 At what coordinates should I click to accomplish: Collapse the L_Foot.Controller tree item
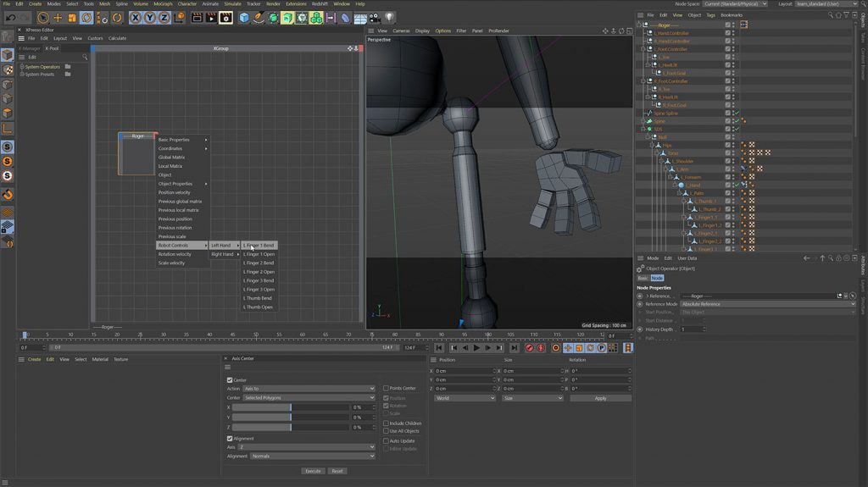(643, 49)
